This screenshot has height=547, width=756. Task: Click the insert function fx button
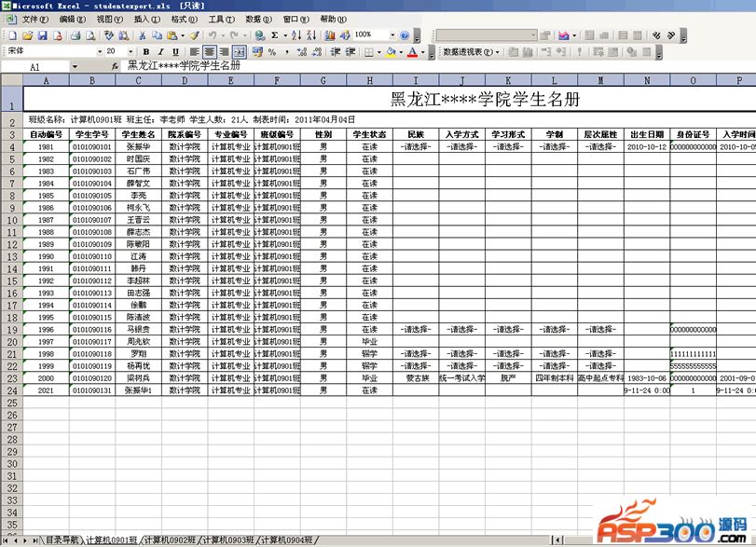coord(115,66)
